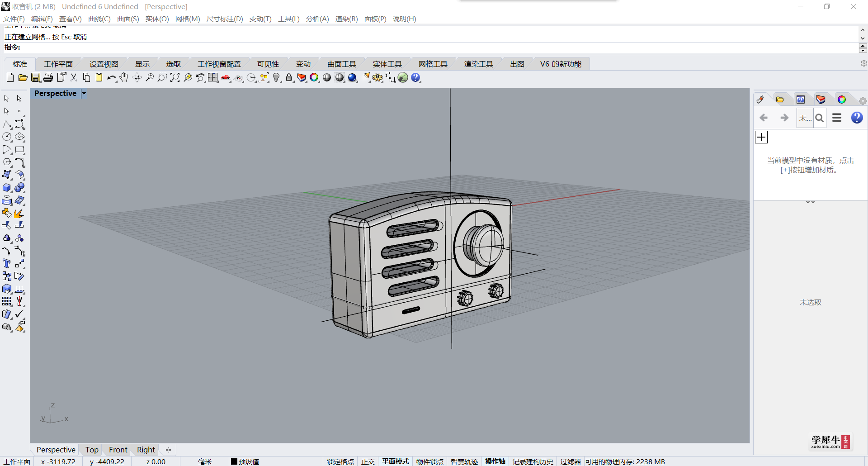Open a file with the folder icon
The width and height of the screenshot is (868, 466).
tap(23, 78)
